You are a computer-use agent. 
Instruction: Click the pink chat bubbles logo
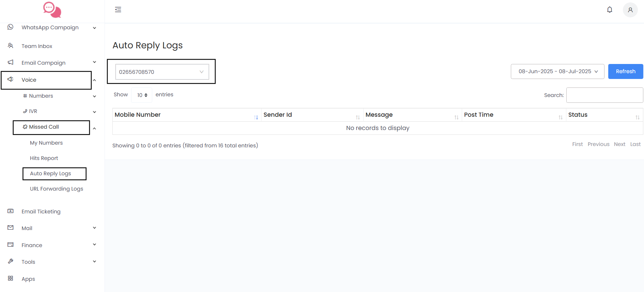(x=52, y=10)
